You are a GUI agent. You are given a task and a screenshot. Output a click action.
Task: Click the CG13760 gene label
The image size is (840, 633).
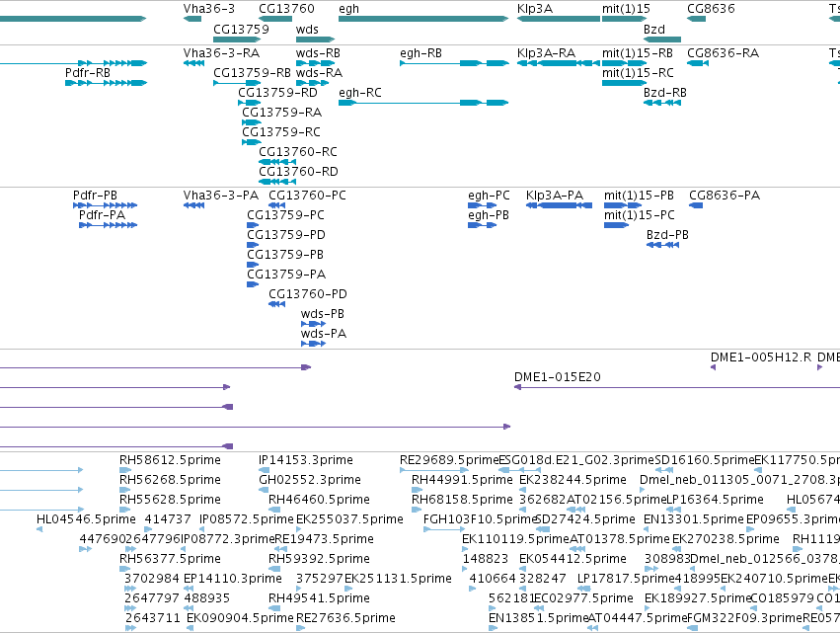click(286, 9)
